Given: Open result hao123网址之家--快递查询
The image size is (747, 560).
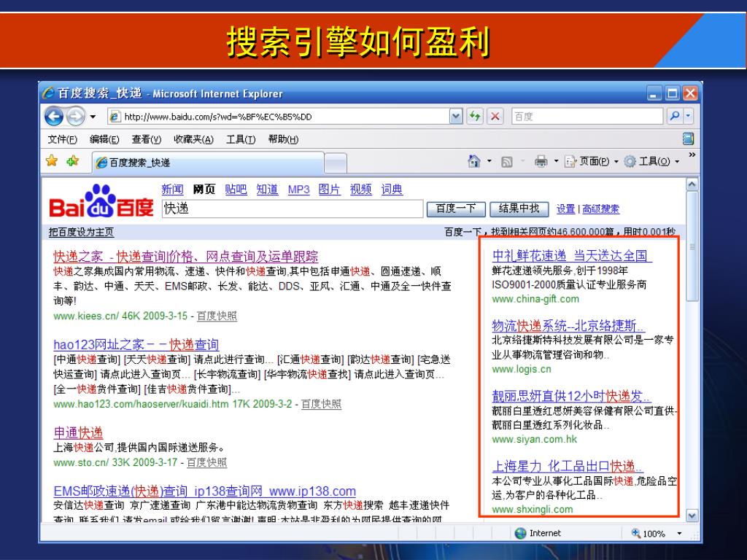Looking at the screenshot, I should tap(136, 344).
